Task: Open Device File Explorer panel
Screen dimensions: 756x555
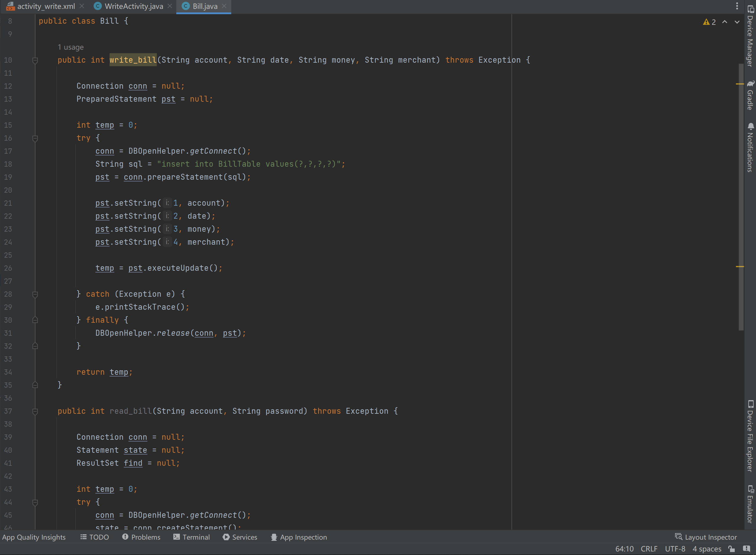Action: [x=750, y=437]
